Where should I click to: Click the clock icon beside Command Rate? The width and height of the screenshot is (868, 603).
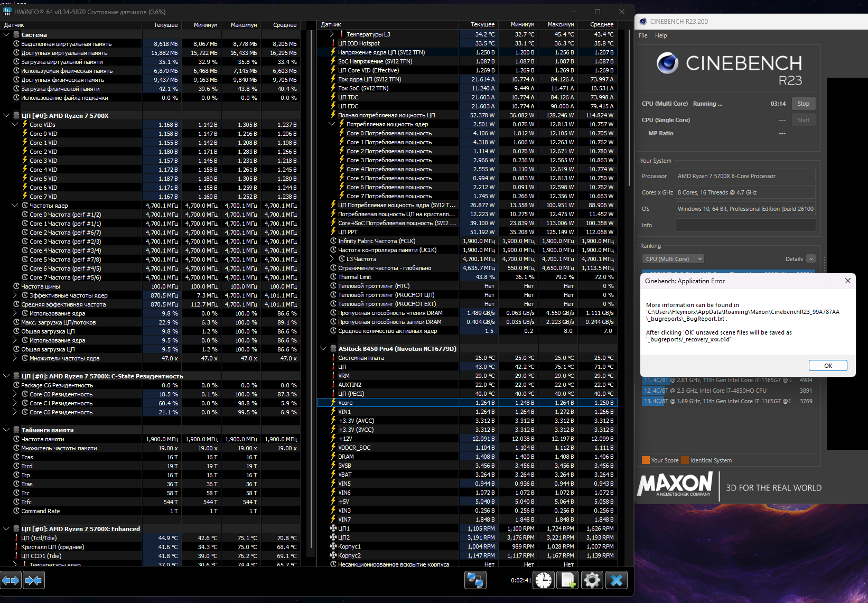coord(16,511)
